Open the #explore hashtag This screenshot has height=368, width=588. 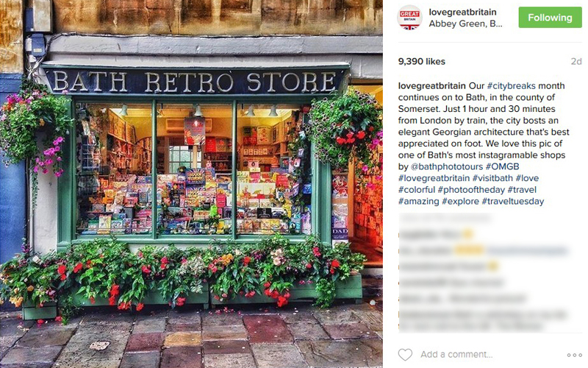tap(461, 201)
